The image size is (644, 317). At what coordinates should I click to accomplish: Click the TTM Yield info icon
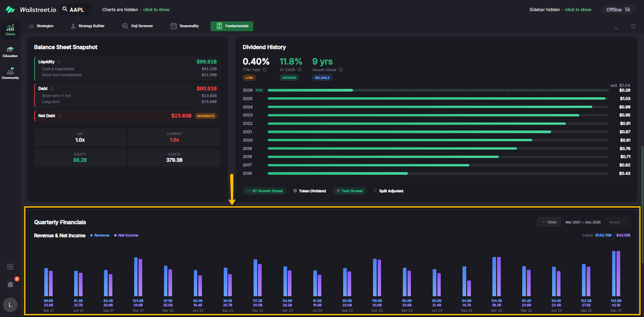tap(264, 70)
